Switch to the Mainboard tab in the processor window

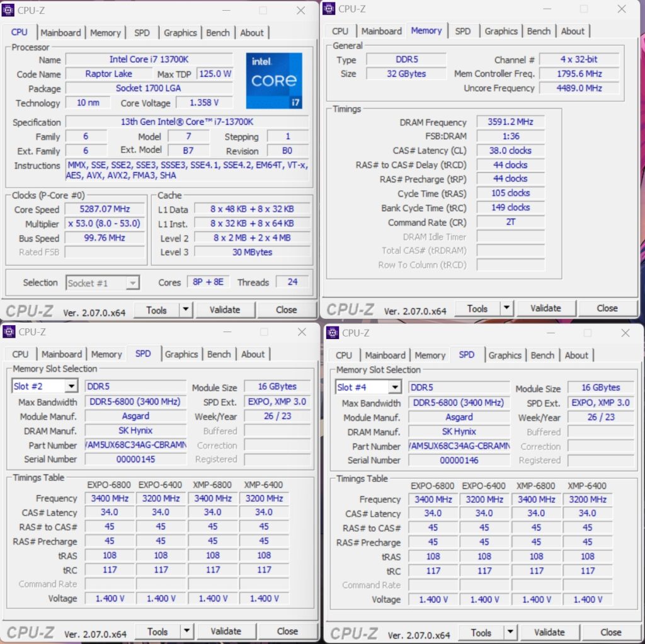click(60, 33)
